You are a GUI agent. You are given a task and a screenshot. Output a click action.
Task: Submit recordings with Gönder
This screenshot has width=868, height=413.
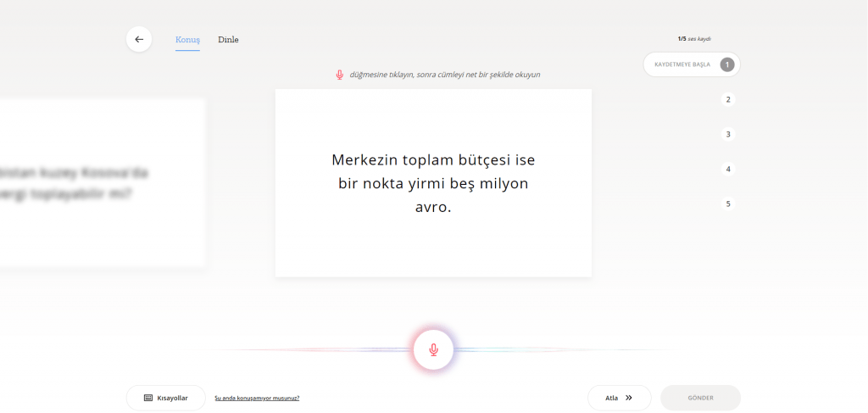point(700,398)
